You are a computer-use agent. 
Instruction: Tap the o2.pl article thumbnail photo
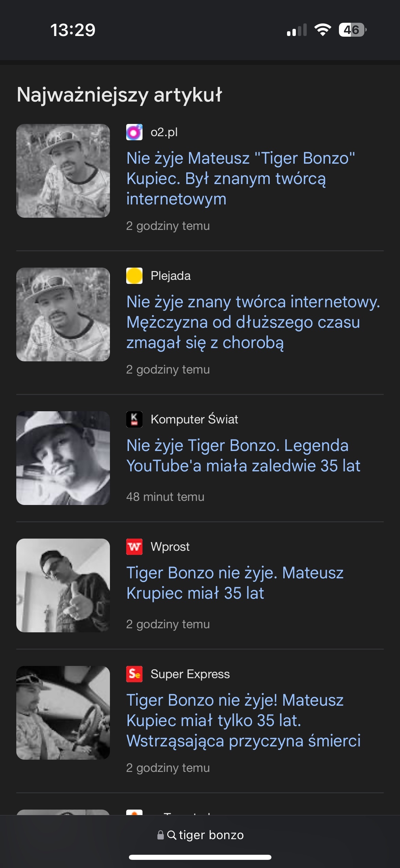[63, 171]
